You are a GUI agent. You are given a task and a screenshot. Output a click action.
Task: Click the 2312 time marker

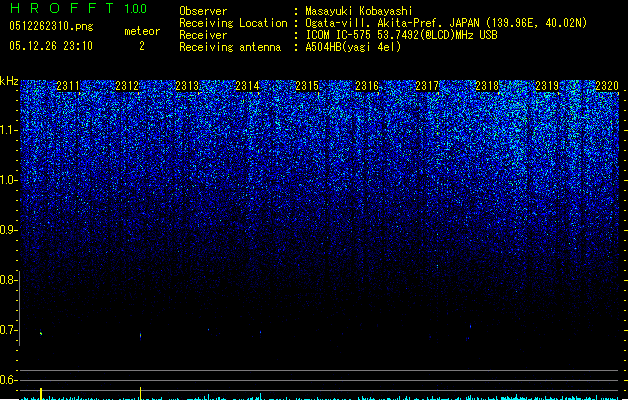(x=127, y=85)
